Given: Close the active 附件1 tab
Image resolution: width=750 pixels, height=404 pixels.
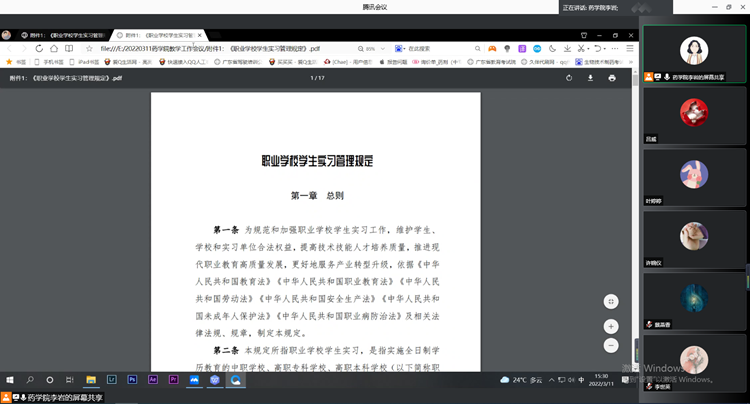Looking at the screenshot, I should (200, 35).
